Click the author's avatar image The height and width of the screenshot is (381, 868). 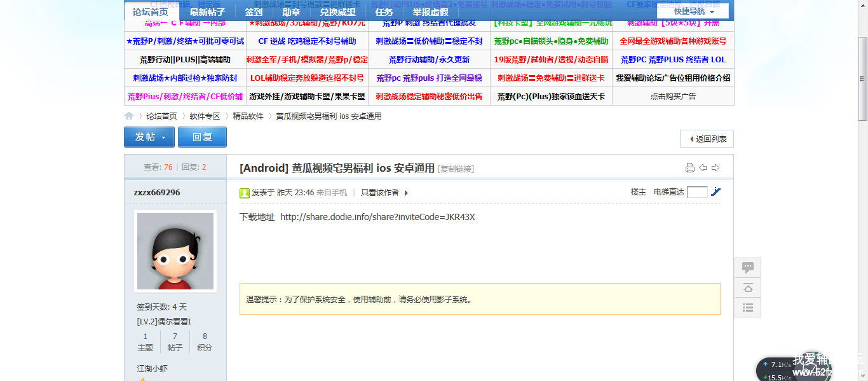tap(175, 251)
